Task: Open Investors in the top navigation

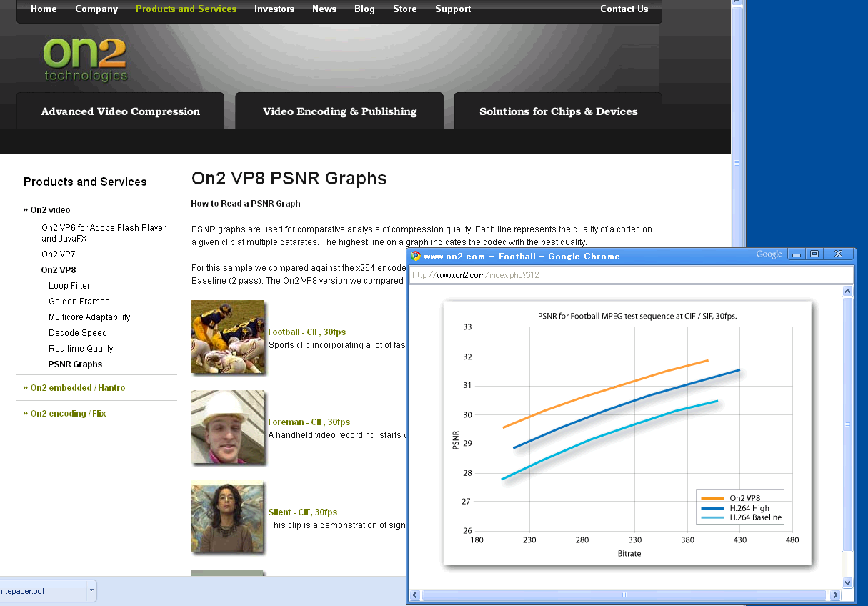Action: (274, 9)
